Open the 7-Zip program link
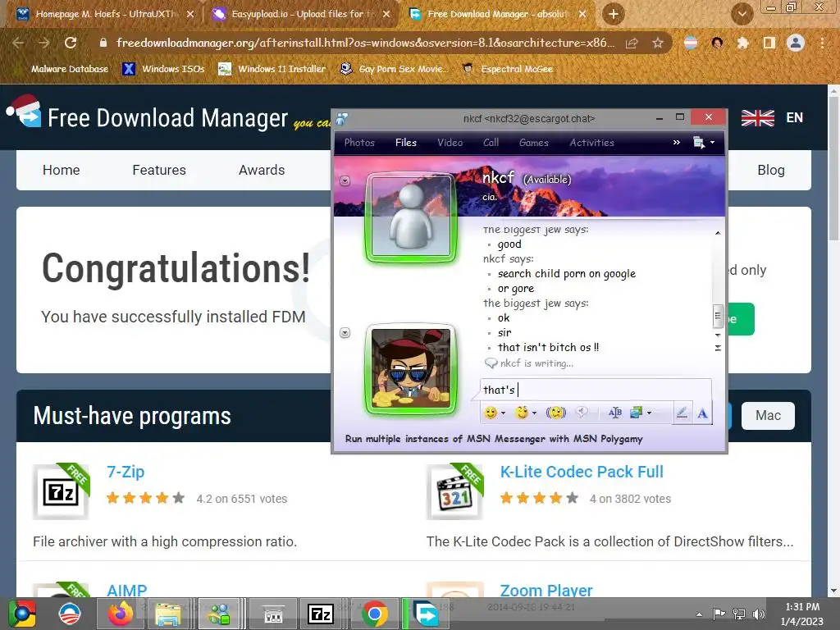 (x=126, y=472)
